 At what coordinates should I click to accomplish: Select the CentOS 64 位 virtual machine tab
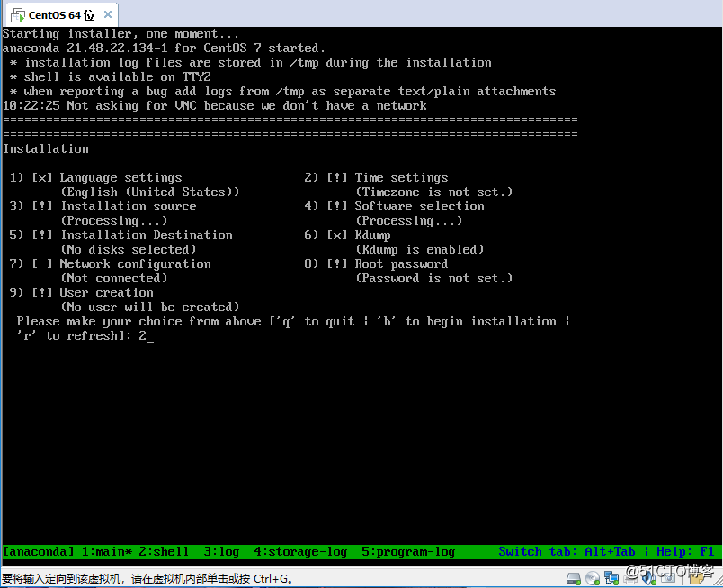coord(62,14)
